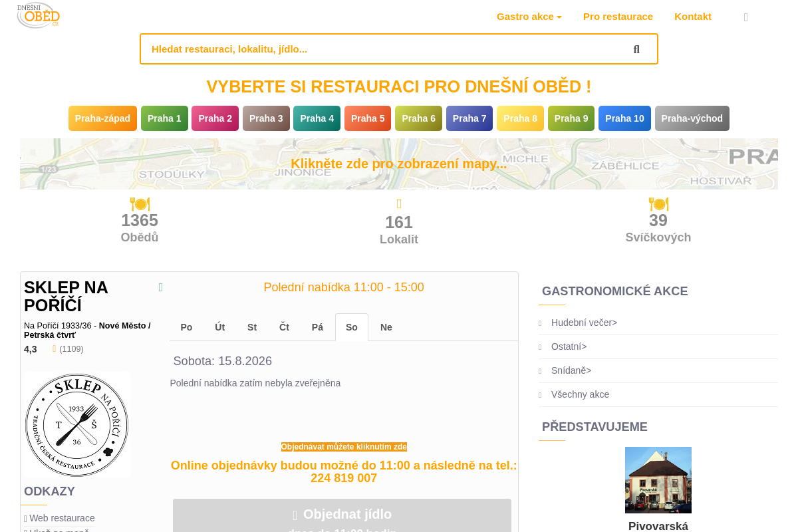
Task: Filter by Praha 1 district
Action: (x=164, y=118)
